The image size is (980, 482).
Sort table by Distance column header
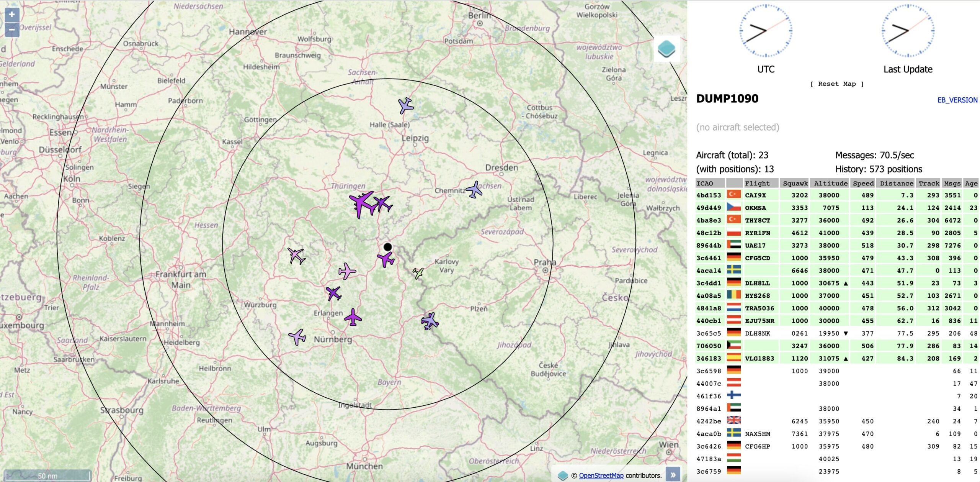coord(896,183)
